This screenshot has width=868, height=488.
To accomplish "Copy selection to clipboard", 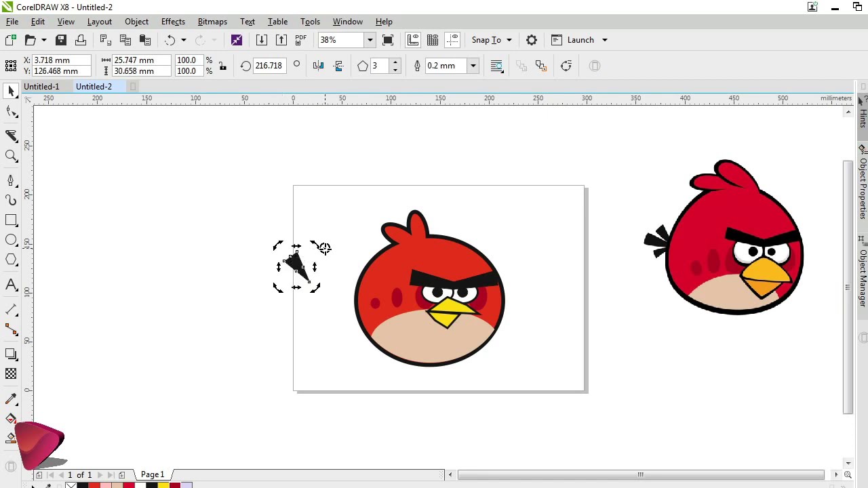I will 125,40.
